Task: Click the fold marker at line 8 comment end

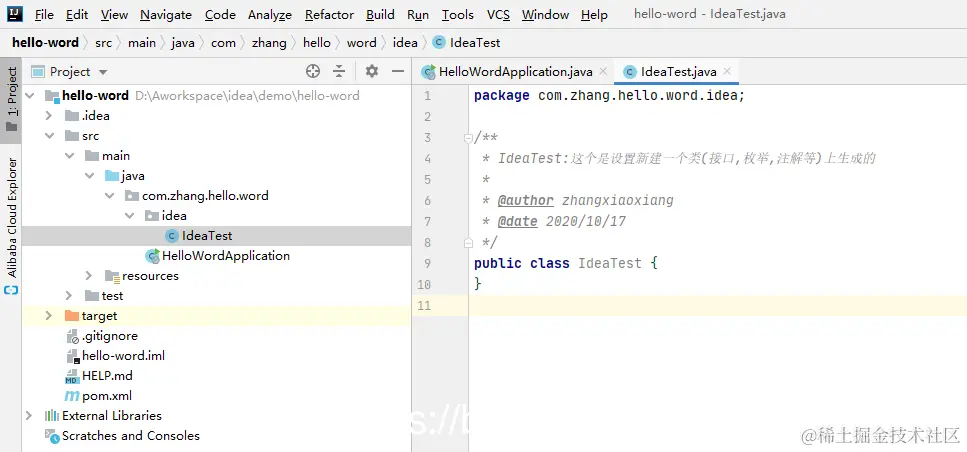Action: [468, 242]
